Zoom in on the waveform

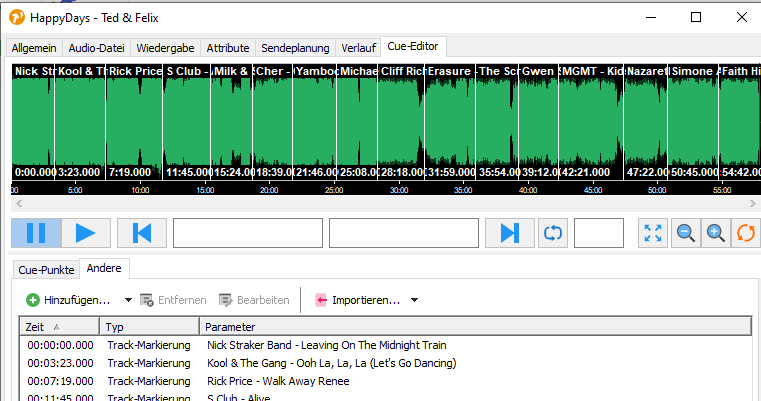[716, 233]
